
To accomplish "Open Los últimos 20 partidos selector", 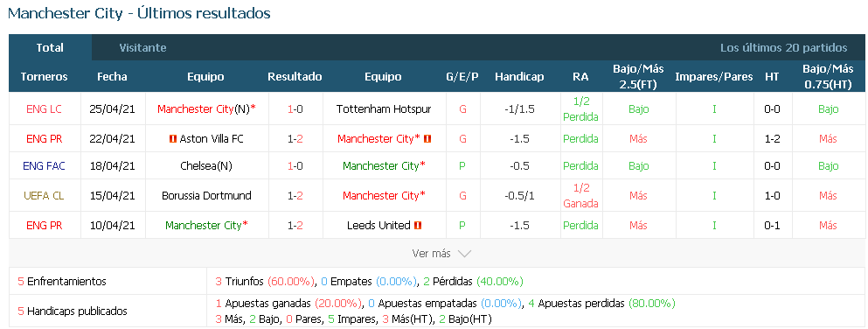I will coord(783,47).
